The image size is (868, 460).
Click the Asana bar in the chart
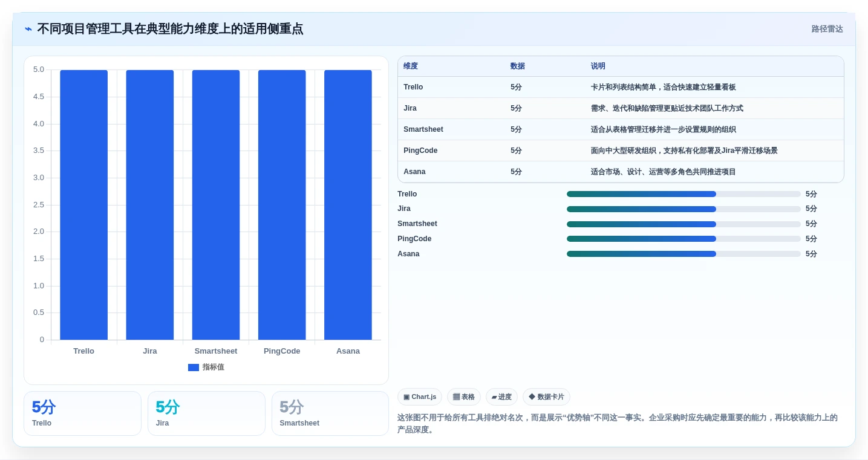pos(348,205)
